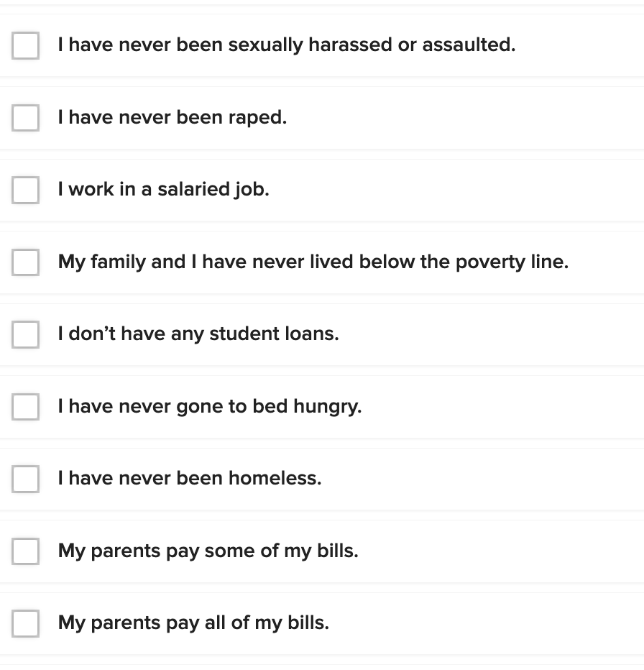
Task: Click 'My parents pay some of my bills.' text
Action: tap(208, 551)
